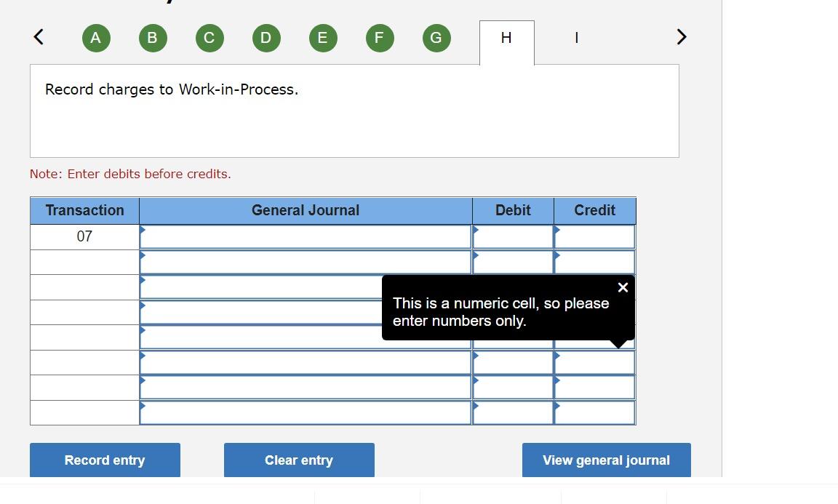
Task: Go to journal entry step C
Action: pos(209,38)
